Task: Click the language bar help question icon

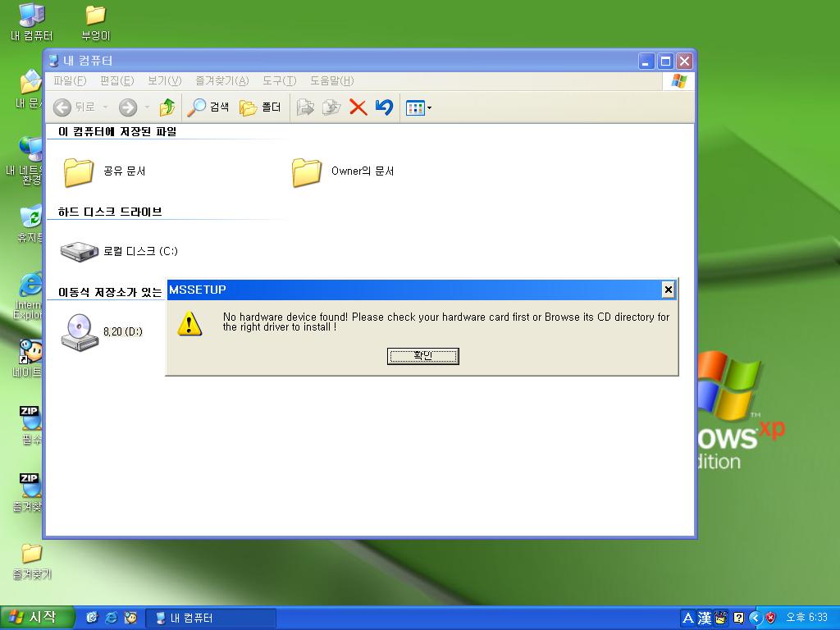Action: pos(739,619)
